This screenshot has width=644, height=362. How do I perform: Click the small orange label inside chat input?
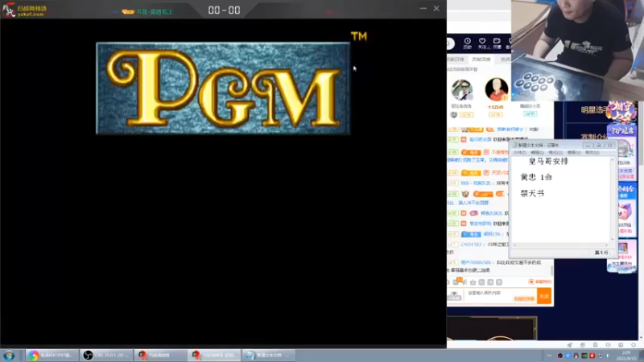524,298
